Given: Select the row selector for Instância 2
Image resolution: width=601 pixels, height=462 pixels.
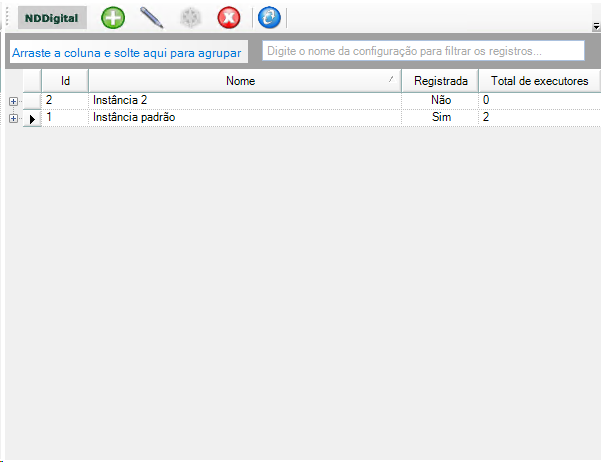Looking at the screenshot, I should [x=32, y=101].
